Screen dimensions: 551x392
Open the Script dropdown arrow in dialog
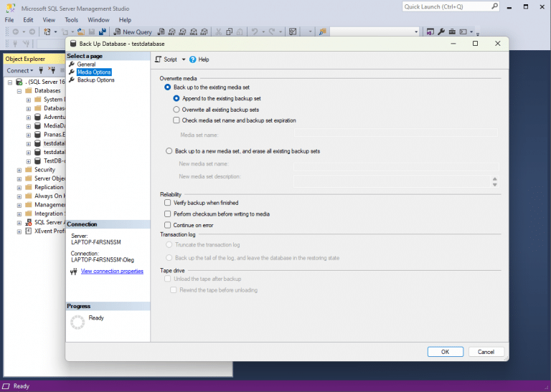point(184,59)
